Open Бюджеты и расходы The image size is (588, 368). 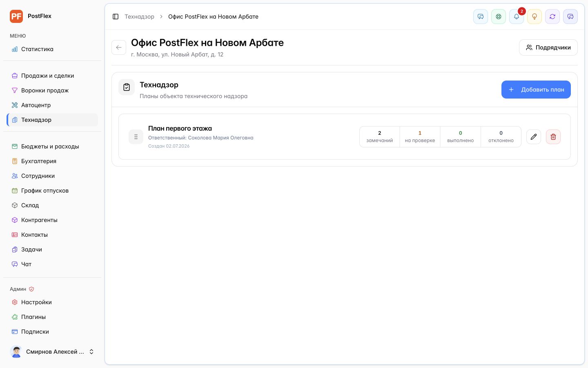click(x=52, y=146)
